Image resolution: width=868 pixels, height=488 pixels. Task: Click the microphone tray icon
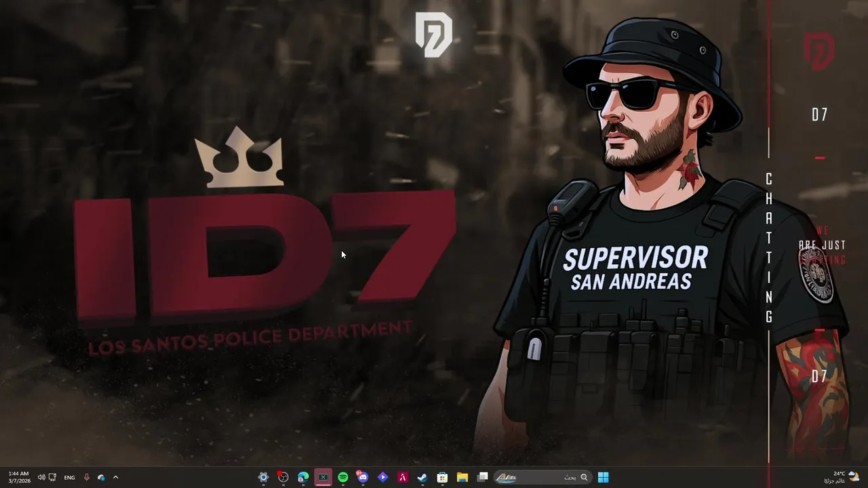[86, 477]
